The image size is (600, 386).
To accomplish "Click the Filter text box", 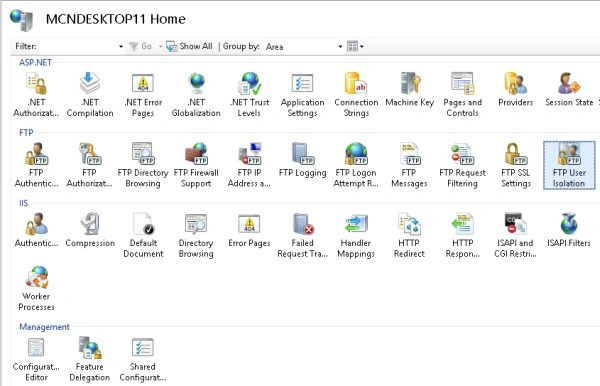I will (77, 46).
